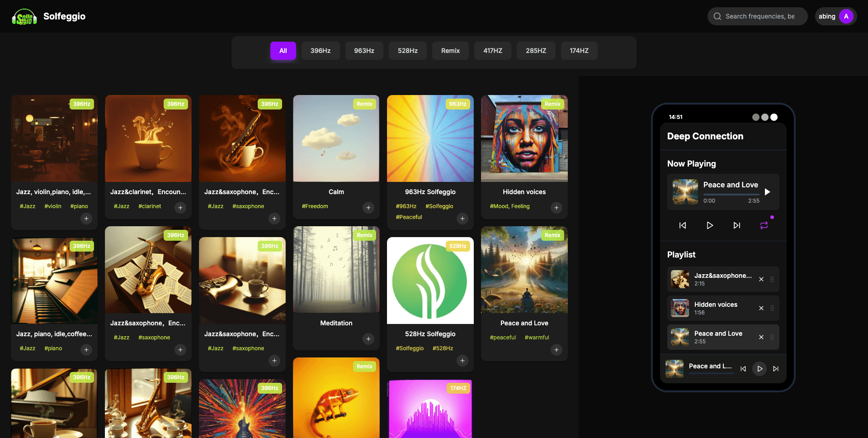Click the Now Playing progress bar
Image resolution: width=868 pixels, height=438 pixels.
(731, 195)
